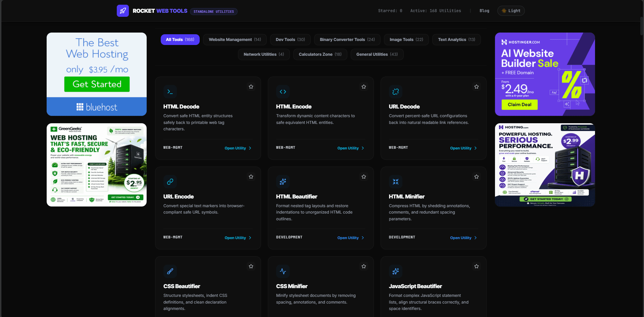644x317 pixels.
Task: Open the Hosting.com powerful hosting ad
Action: 545,165
